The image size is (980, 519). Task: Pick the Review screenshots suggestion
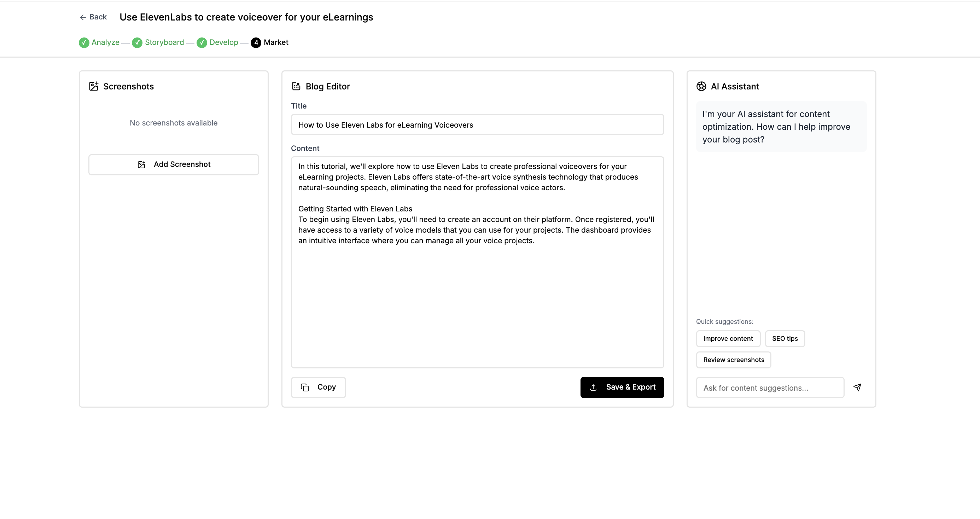(733, 360)
